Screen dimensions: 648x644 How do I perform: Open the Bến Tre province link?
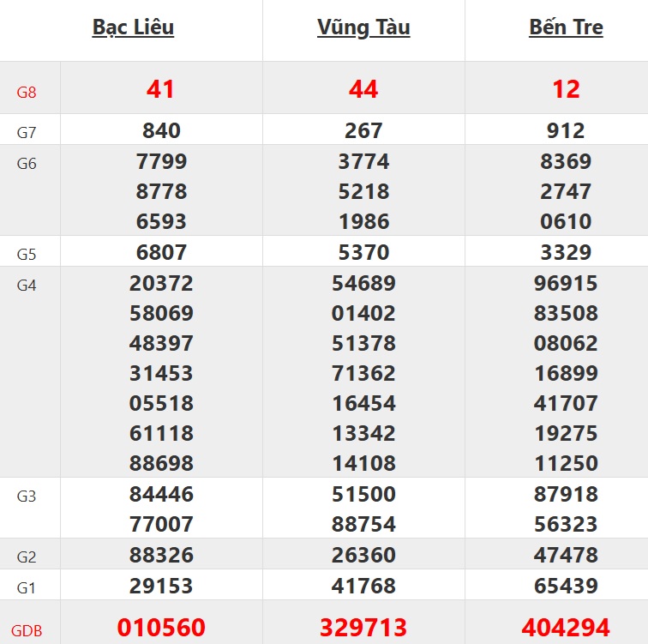click(x=566, y=27)
